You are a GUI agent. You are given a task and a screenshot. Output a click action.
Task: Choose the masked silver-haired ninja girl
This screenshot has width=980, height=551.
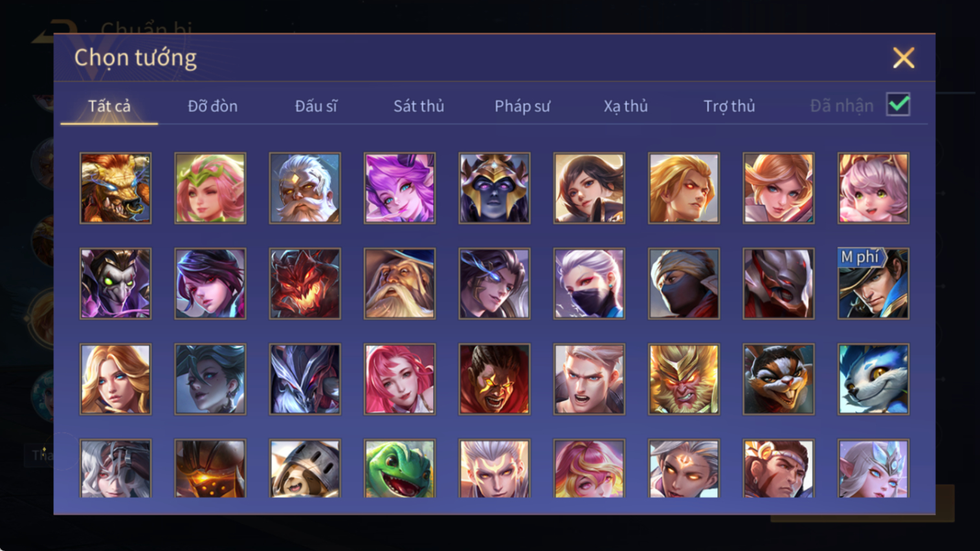pyautogui.click(x=589, y=283)
